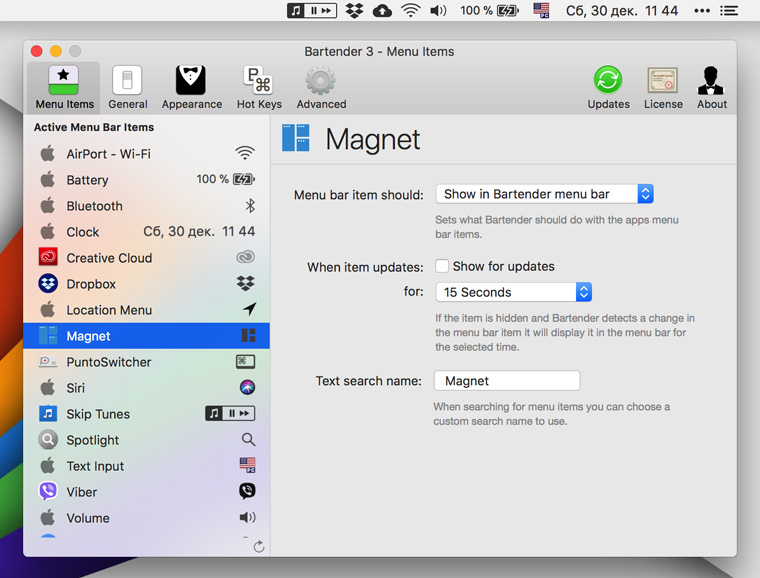Open the Advanced gear settings

(321, 88)
